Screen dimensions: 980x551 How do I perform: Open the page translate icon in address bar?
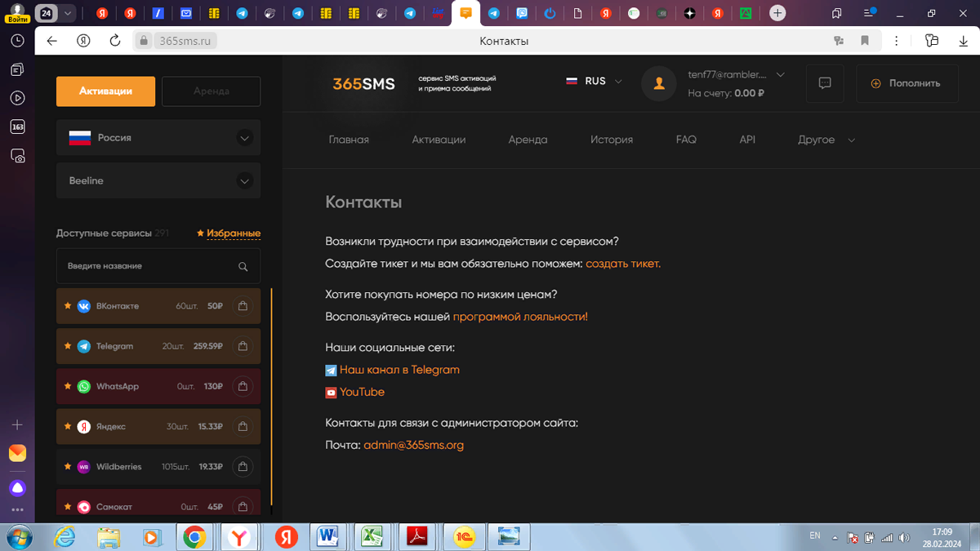pyautogui.click(x=839, y=41)
